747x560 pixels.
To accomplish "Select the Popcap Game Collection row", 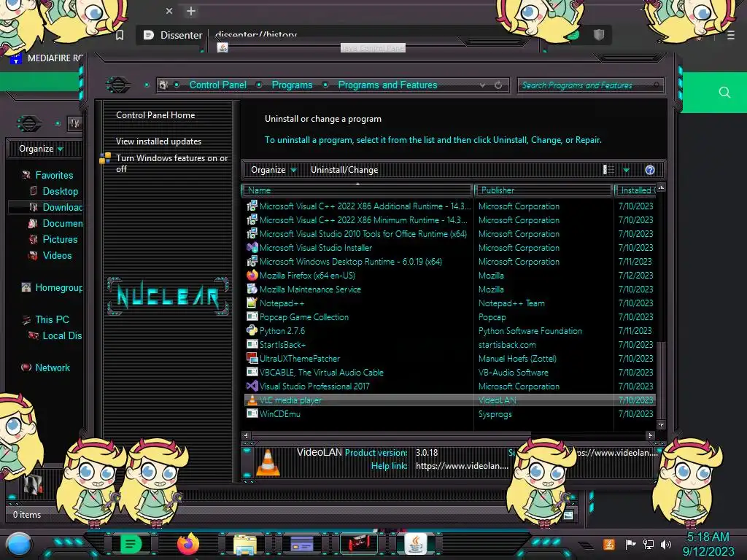I will tap(449, 316).
